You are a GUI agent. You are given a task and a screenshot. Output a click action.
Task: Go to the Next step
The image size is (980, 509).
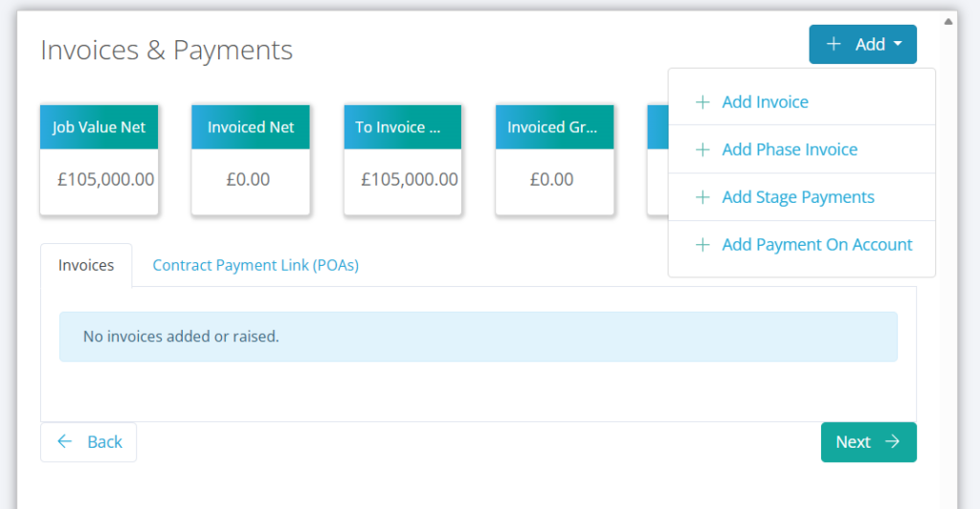pyautogui.click(x=869, y=442)
